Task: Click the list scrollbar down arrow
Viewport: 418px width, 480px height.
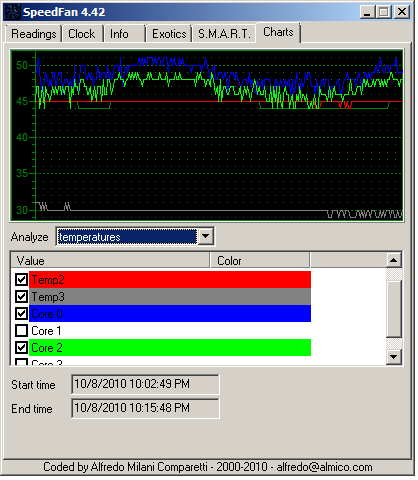Action: tap(394, 357)
